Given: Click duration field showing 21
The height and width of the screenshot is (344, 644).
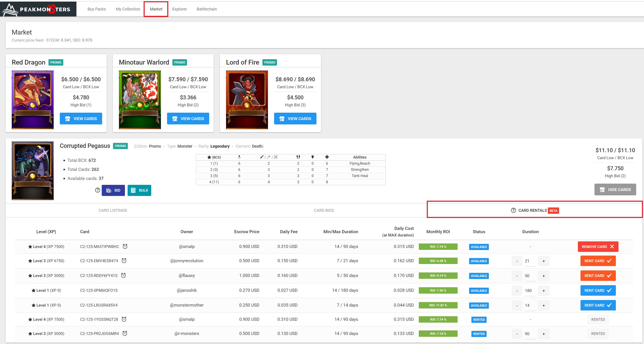Looking at the screenshot, I should tap(530, 261).
